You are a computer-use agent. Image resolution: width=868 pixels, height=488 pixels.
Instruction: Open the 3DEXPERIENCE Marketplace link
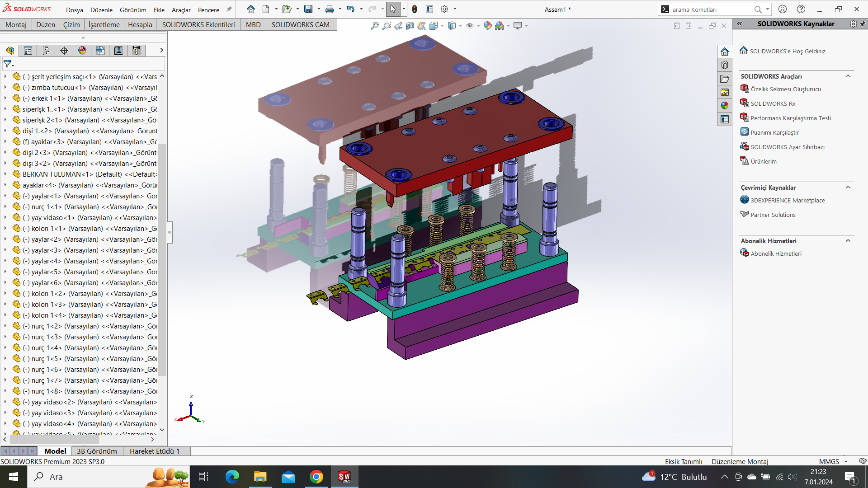pyautogui.click(x=788, y=200)
